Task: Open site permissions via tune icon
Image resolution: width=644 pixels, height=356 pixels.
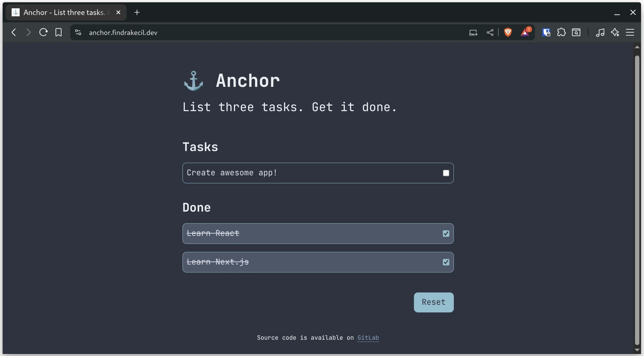Action: coord(78,32)
